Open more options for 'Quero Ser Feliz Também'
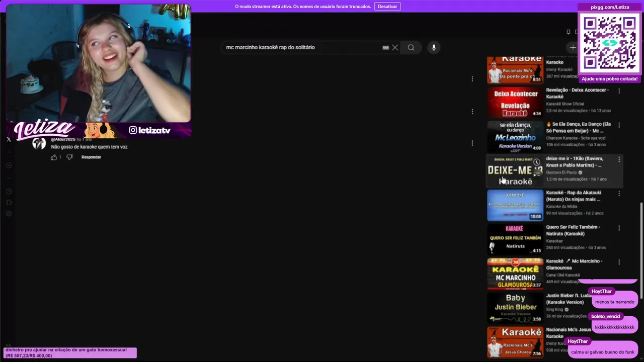644x362 pixels. point(619,228)
